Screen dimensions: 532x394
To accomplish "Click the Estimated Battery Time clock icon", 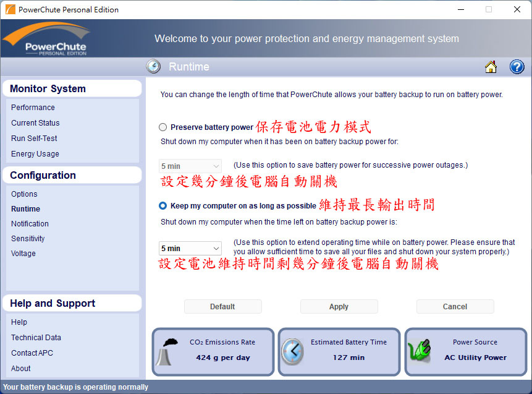I will point(292,351).
